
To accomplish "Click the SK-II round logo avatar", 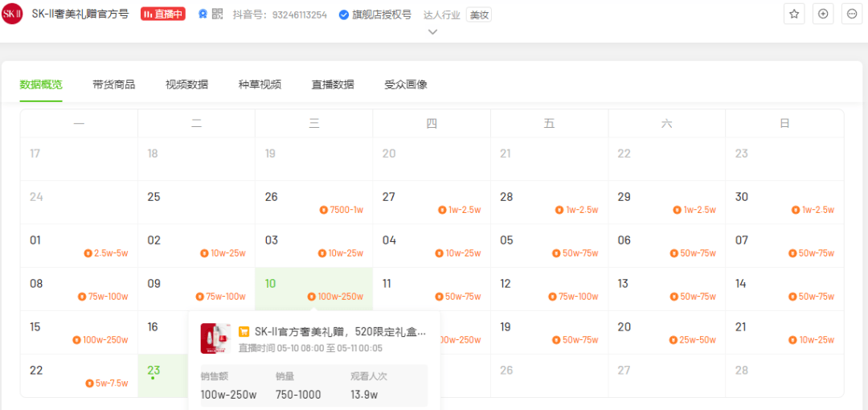I will 11,14.
